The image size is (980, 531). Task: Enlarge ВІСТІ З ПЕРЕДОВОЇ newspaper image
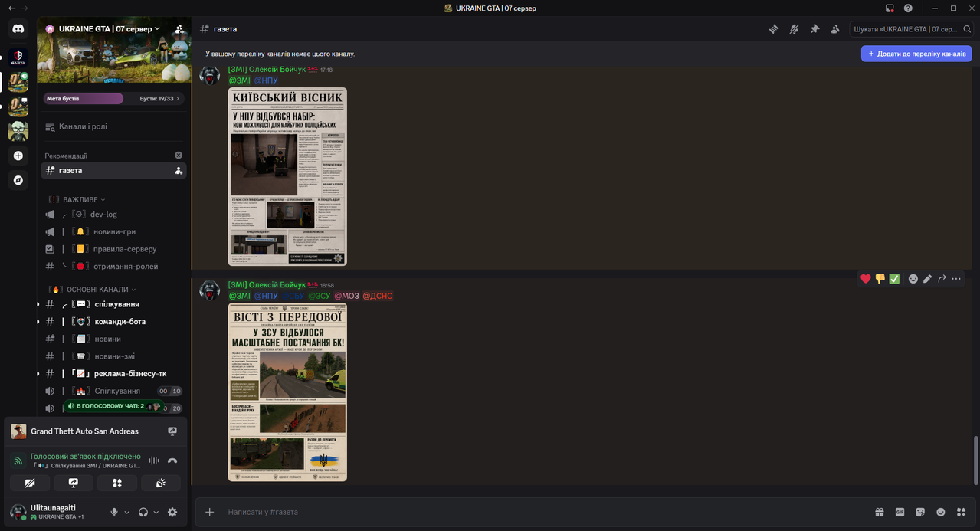[287, 392]
